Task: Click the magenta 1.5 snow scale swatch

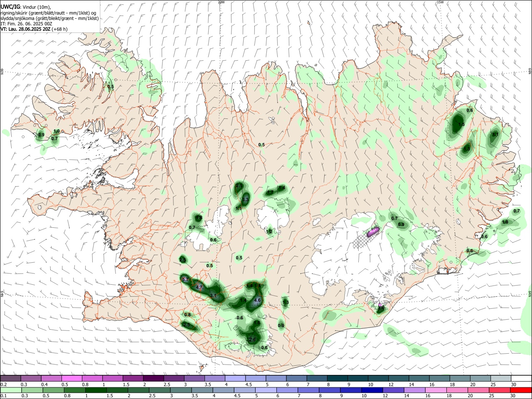Action: pyautogui.click(x=133, y=379)
